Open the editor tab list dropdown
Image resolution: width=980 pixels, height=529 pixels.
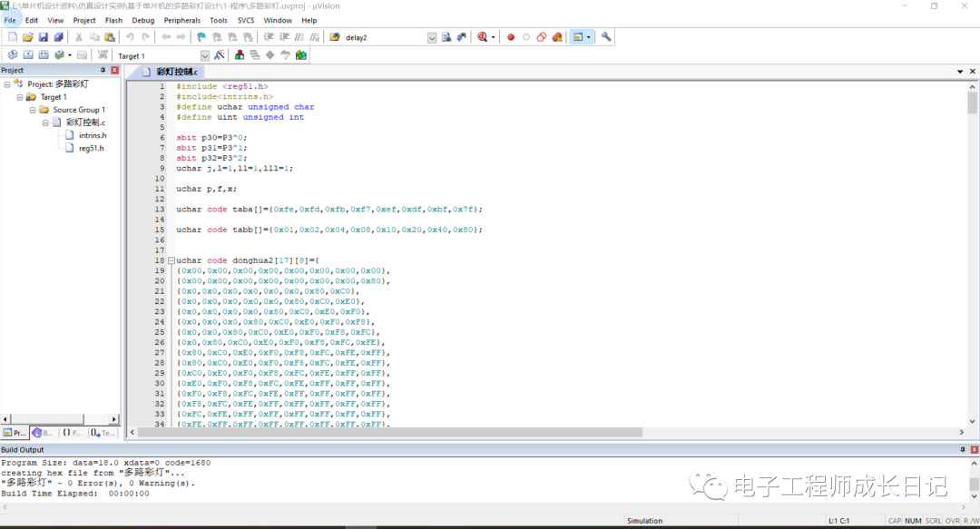(x=960, y=72)
